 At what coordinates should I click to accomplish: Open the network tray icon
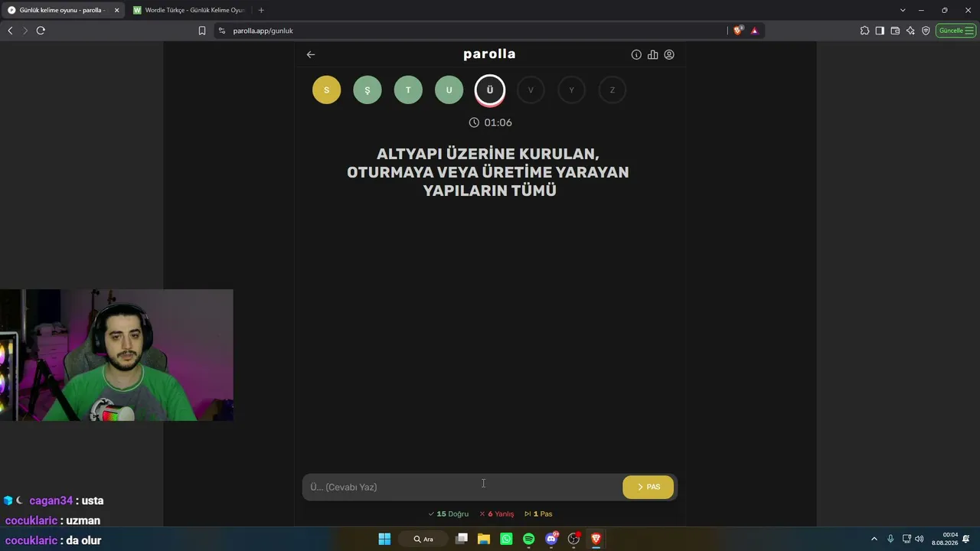click(x=906, y=539)
